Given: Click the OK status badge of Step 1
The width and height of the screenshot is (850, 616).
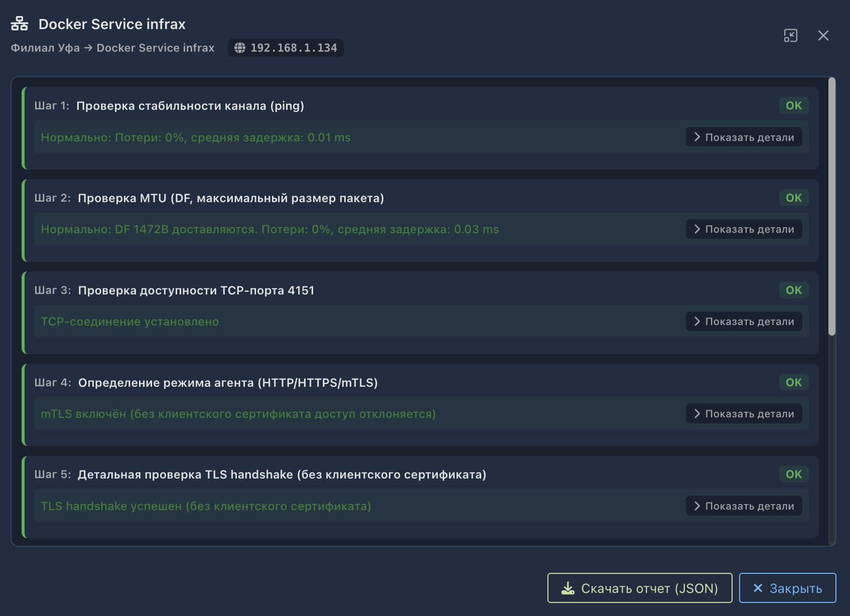Looking at the screenshot, I should point(793,105).
